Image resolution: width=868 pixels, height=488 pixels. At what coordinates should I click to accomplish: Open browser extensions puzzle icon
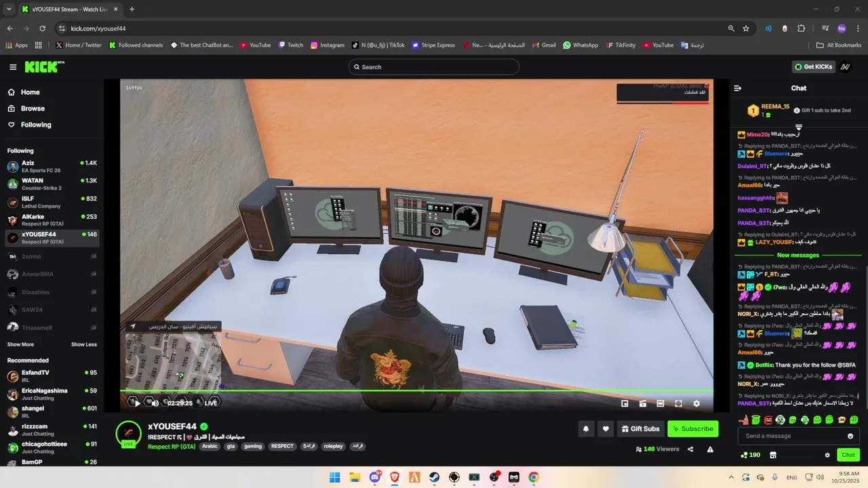[x=801, y=28]
